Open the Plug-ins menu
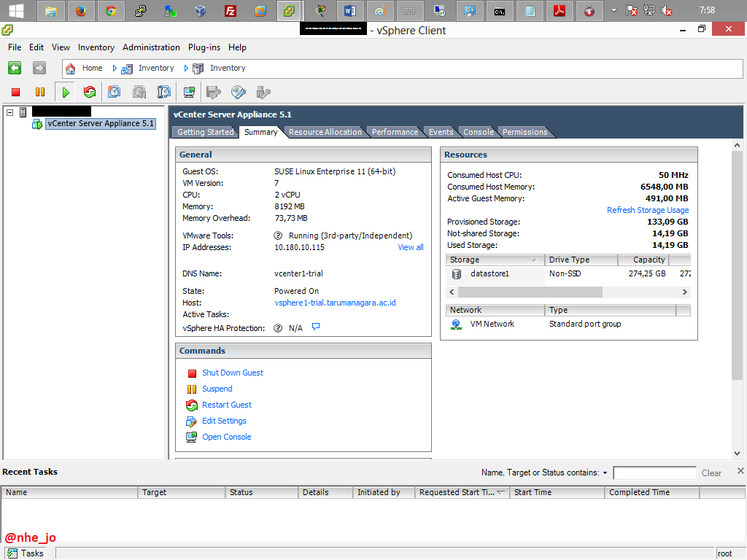This screenshot has height=560, width=747. (204, 47)
